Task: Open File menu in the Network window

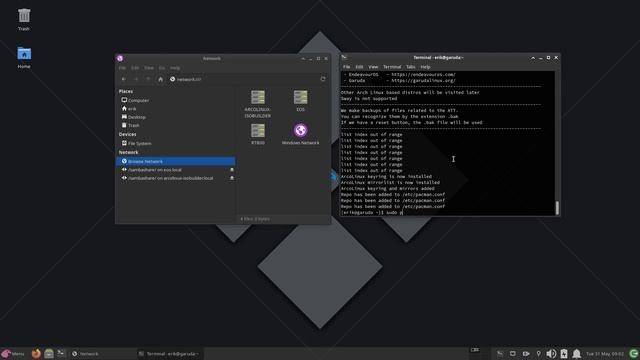Action: [x=122, y=68]
